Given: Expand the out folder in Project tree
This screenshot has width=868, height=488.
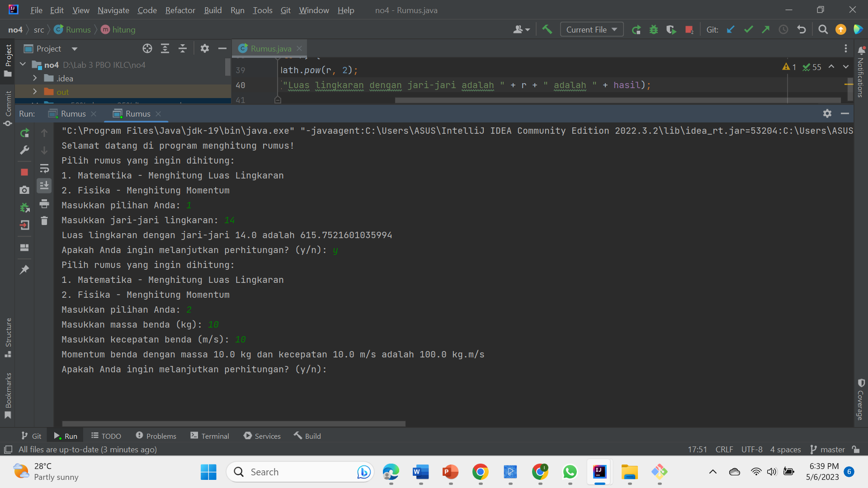Looking at the screenshot, I should 34,92.
